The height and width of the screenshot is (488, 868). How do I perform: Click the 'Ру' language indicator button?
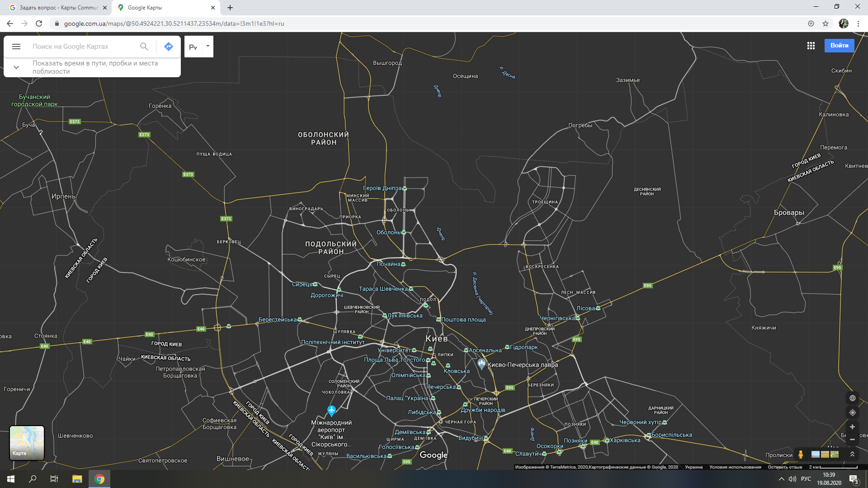pyautogui.click(x=193, y=47)
